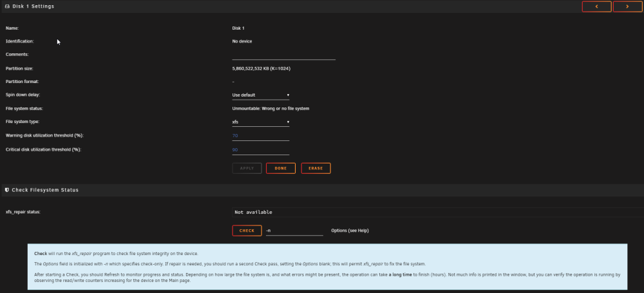Click 'Warning disk utilization threshold (%)' label
This screenshot has height=293, width=644.
click(x=45, y=136)
